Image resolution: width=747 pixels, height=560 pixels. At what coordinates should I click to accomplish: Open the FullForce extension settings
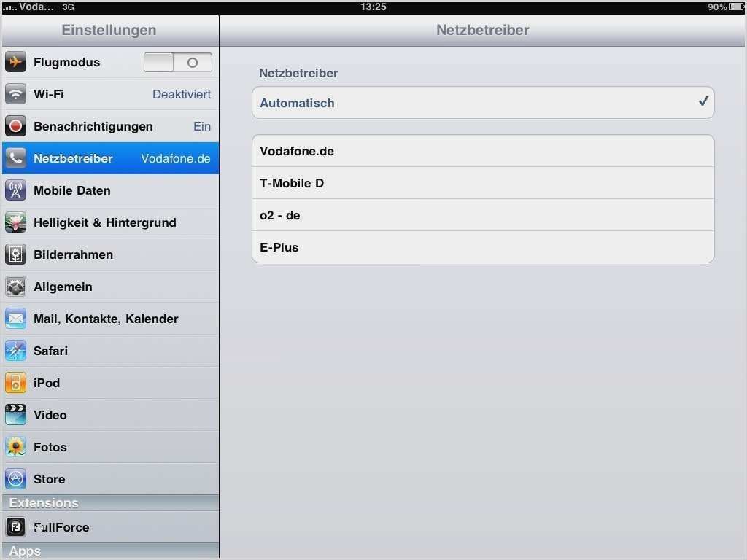coord(111,527)
